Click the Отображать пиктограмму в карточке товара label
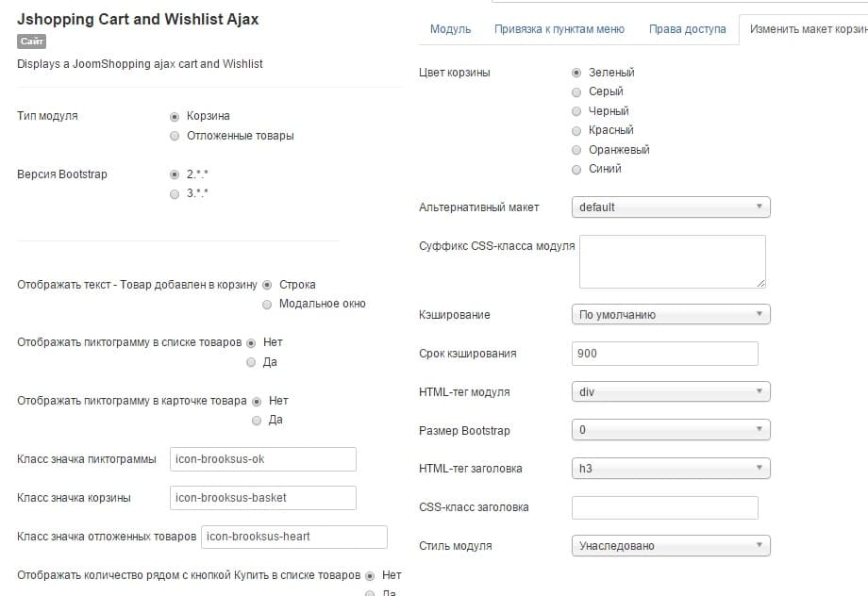The width and height of the screenshot is (868, 596). tap(132, 401)
